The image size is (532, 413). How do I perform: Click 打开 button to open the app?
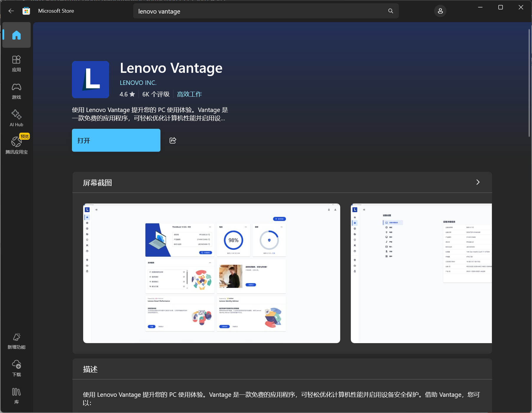point(116,140)
